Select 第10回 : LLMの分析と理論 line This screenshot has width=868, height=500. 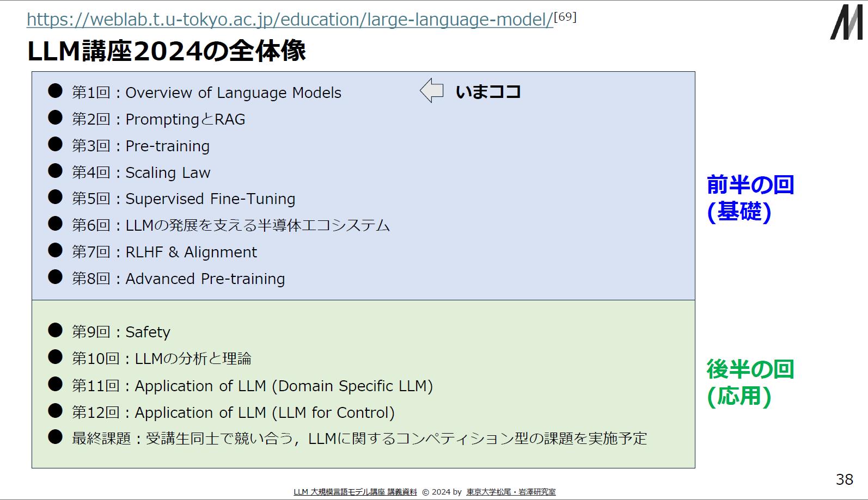tap(162, 359)
